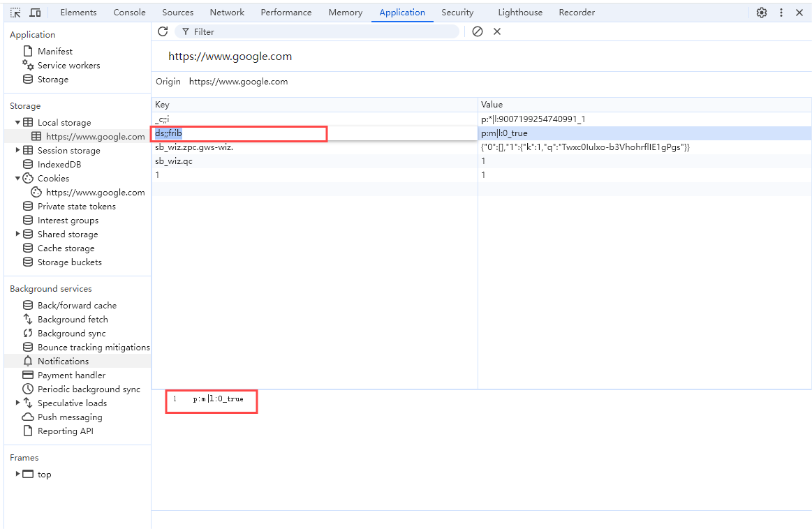812x529 pixels.
Task: Close the DevTools panel
Action: pos(799,13)
